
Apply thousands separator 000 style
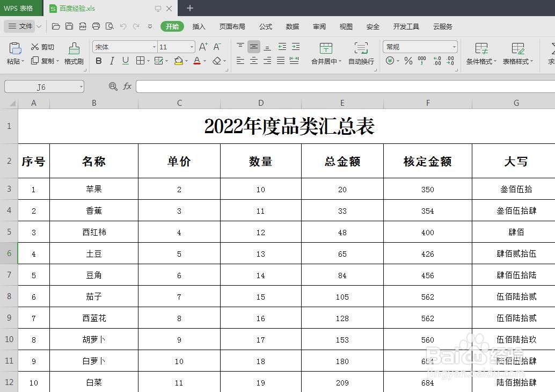(422, 61)
